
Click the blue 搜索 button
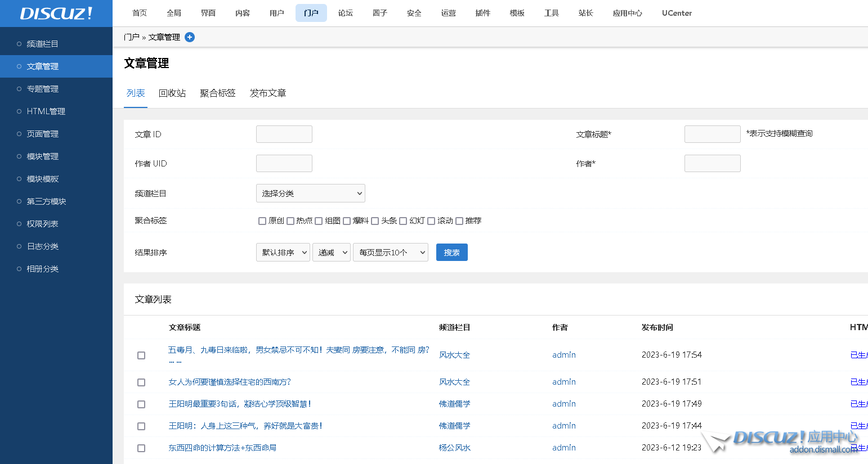(451, 253)
